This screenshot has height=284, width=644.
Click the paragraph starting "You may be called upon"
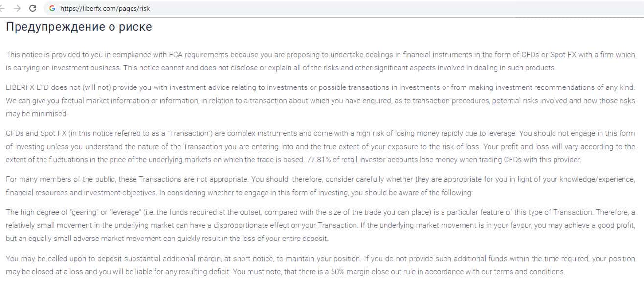tap(320, 264)
